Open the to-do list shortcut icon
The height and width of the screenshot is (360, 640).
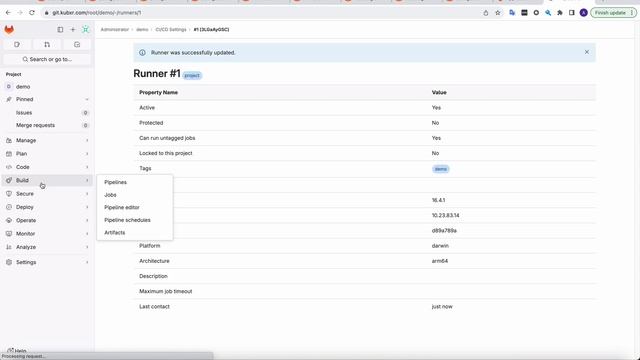pos(77,44)
